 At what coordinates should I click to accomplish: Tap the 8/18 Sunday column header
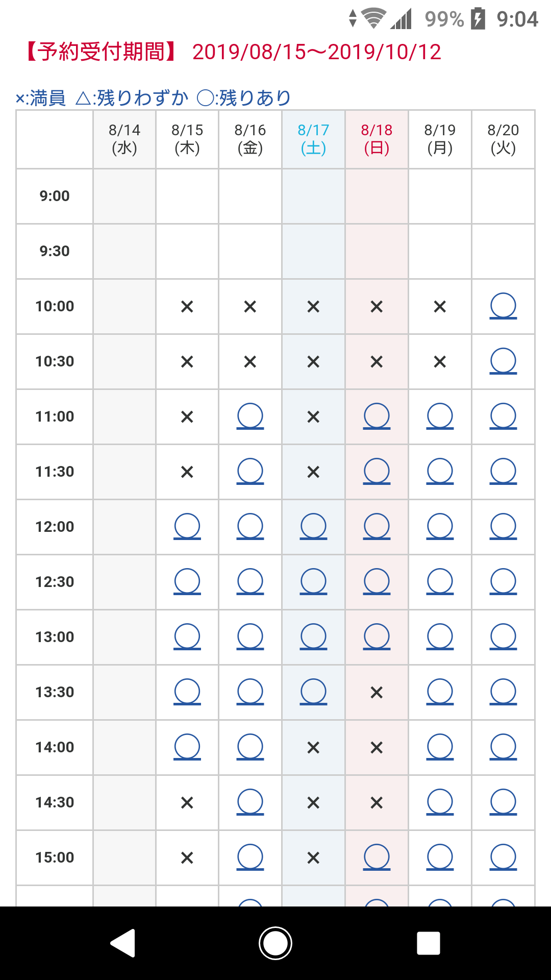(x=377, y=139)
